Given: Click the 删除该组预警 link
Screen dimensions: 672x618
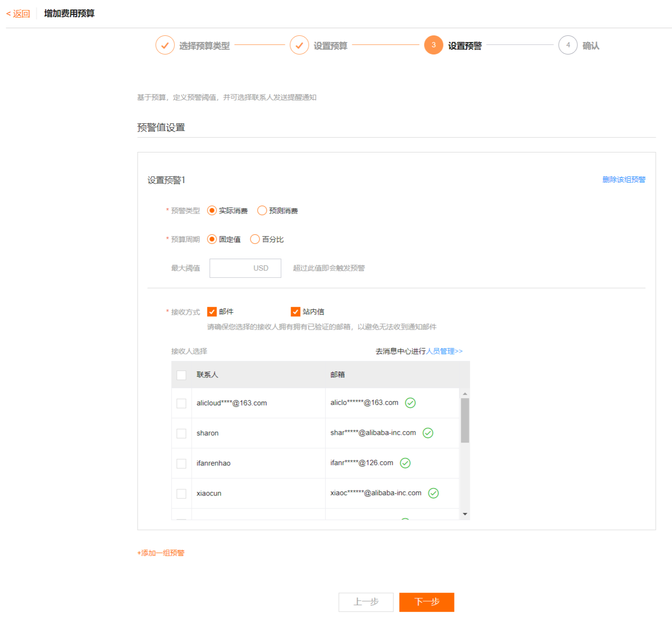Looking at the screenshot, I should (x=624, y=180).
